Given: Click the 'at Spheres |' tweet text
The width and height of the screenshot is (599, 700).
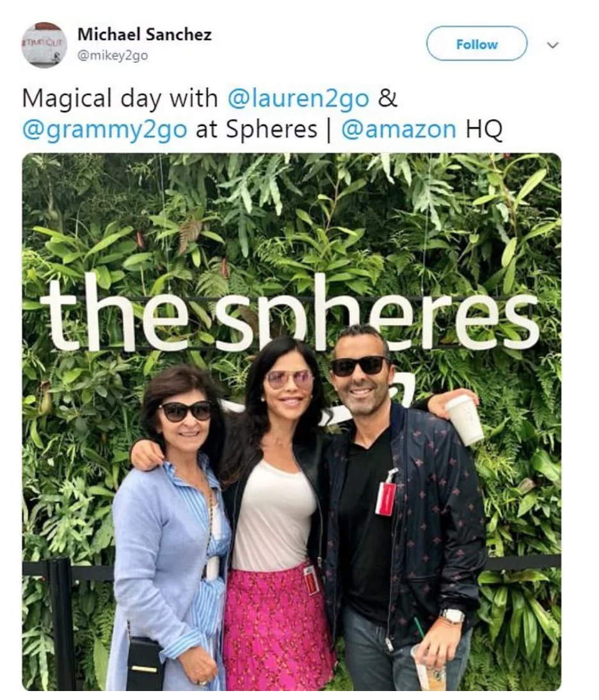Looking at the screenshot, I should (264, 129).
